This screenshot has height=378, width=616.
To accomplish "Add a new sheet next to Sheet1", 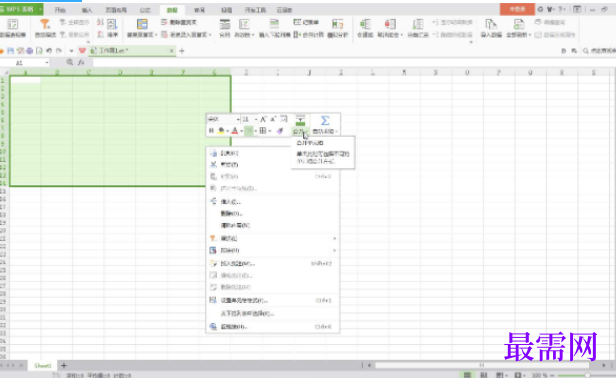I will click(64, 365).
